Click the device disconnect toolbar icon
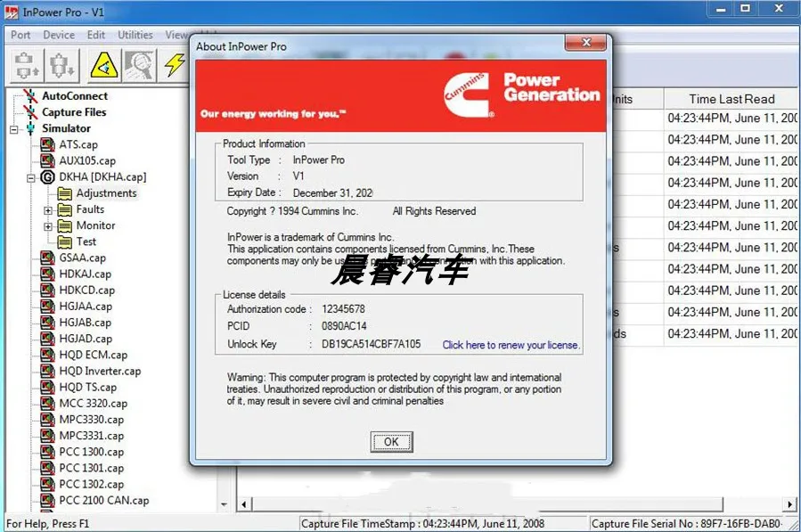801x532 pixels. pyautogui.click(x=61, y=64)
